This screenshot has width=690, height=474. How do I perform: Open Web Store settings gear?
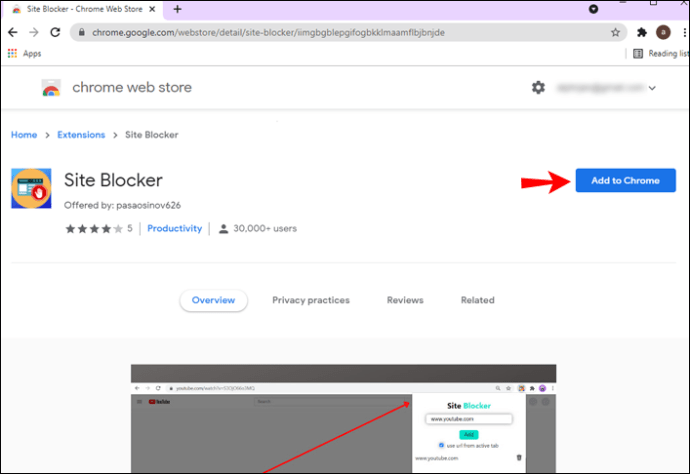point(538,88)
